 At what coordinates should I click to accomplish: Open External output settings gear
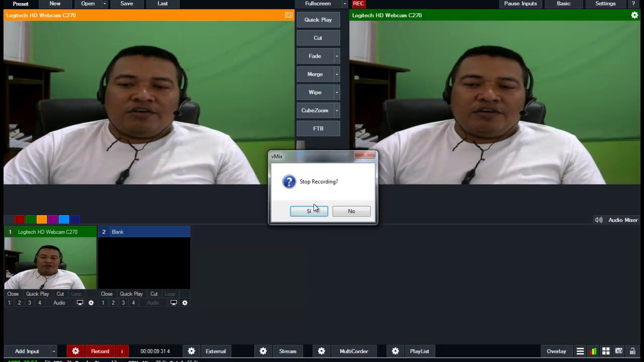click(191, 351)
